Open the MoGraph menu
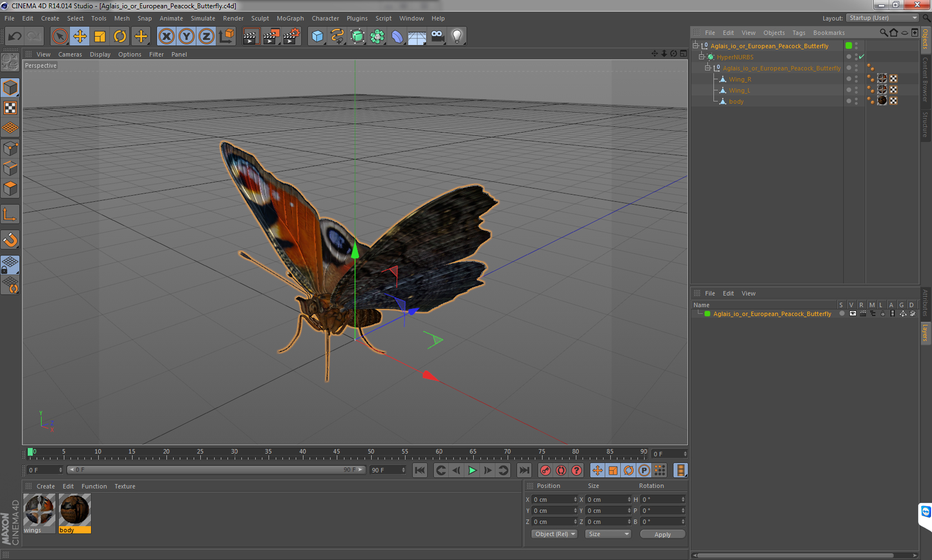 pos(290,18)
